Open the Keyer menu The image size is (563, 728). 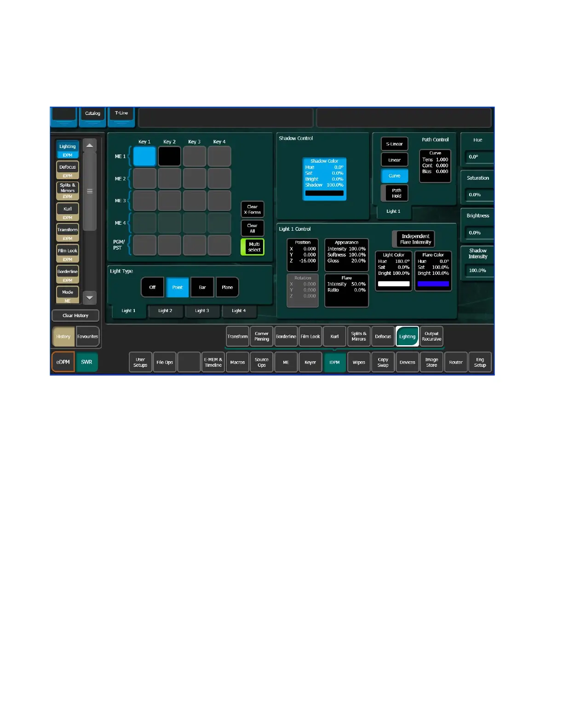310,362
